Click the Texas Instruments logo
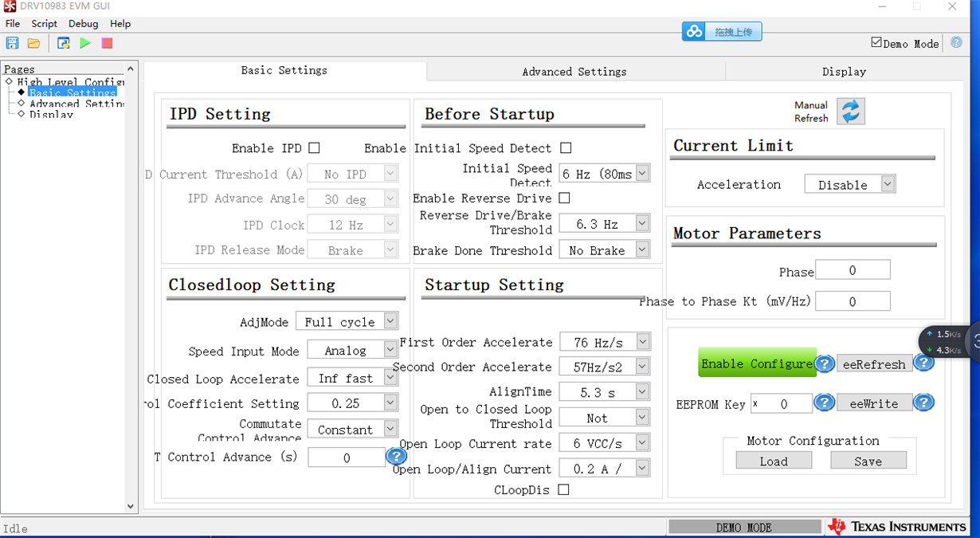Image resolution: width=980 pixels, height=538 pixels. [x=896, y=527]
